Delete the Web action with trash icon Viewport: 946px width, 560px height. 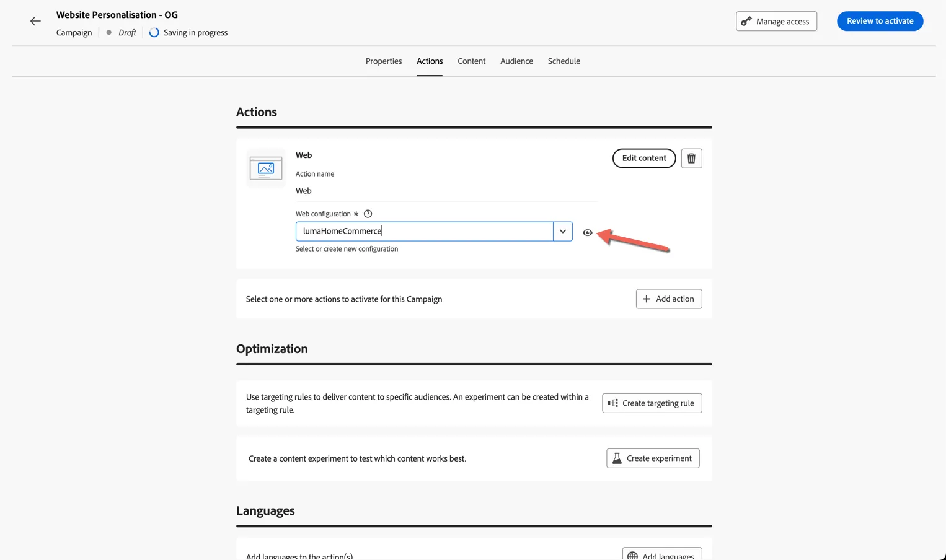(691, 159)
